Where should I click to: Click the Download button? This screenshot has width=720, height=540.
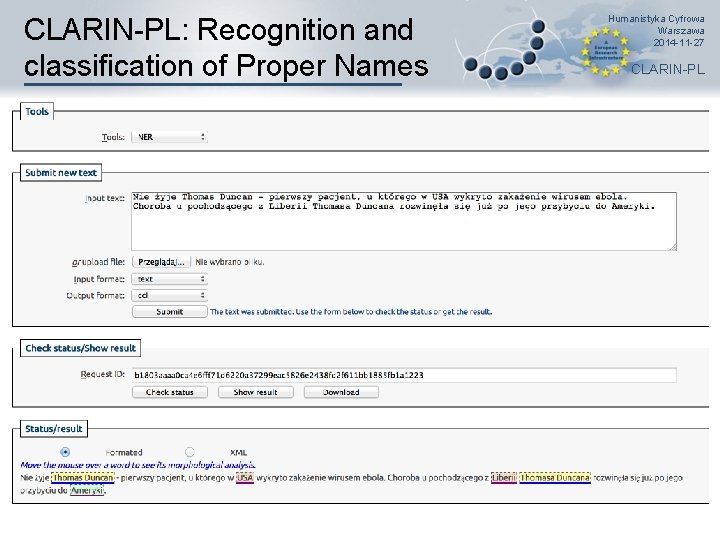point(341,392)
